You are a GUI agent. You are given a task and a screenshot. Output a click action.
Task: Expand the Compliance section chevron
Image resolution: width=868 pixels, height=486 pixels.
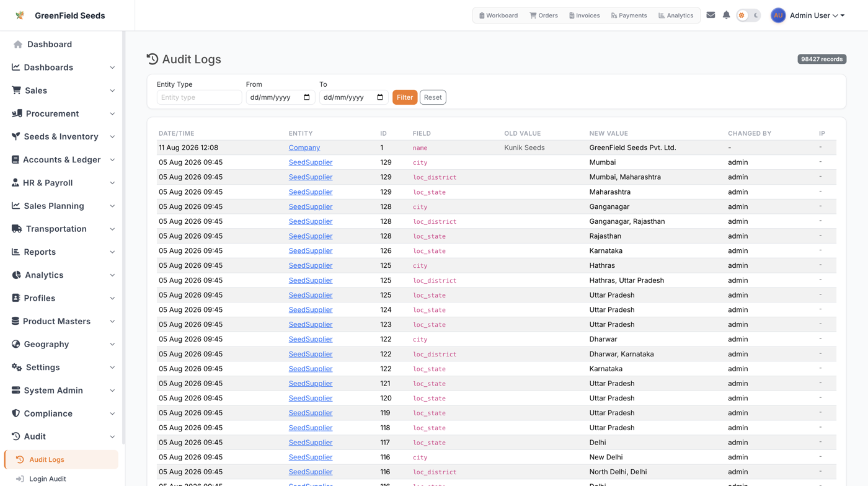click(112, 413)
